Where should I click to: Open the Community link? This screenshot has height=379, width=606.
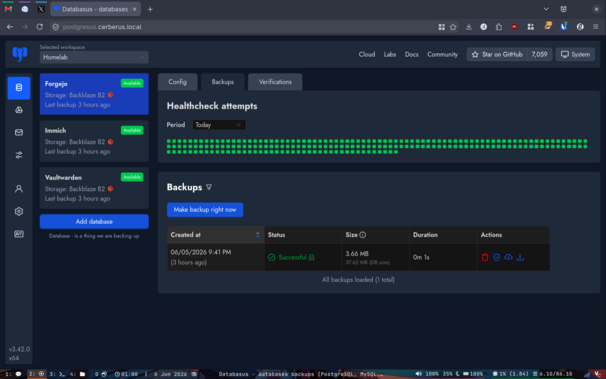pos(442,54)
